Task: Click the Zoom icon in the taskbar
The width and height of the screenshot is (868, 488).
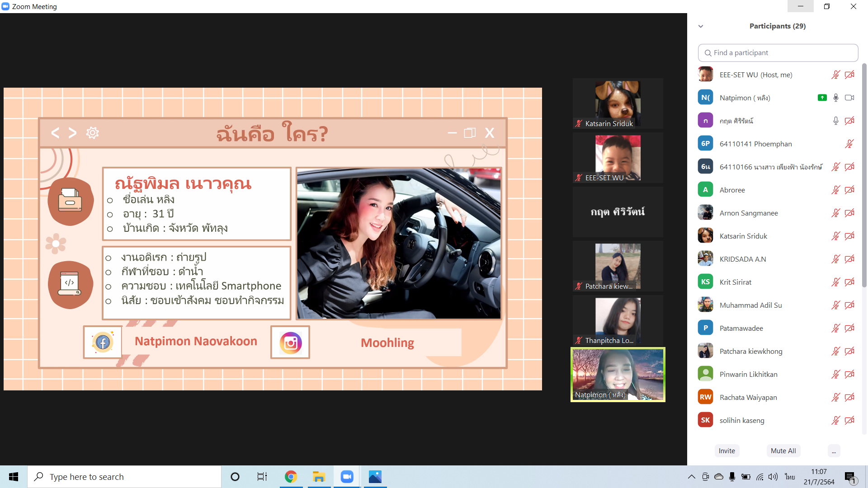Action: pos(347,477)
